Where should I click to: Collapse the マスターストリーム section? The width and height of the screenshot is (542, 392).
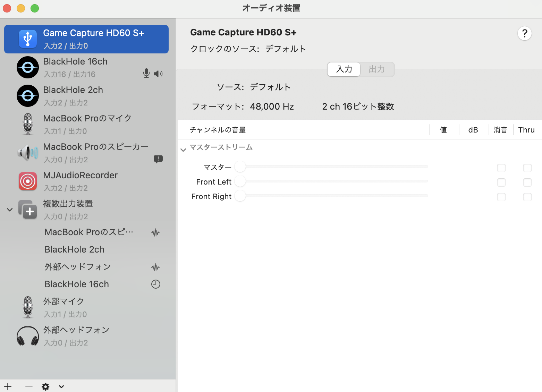pos(183,150)
